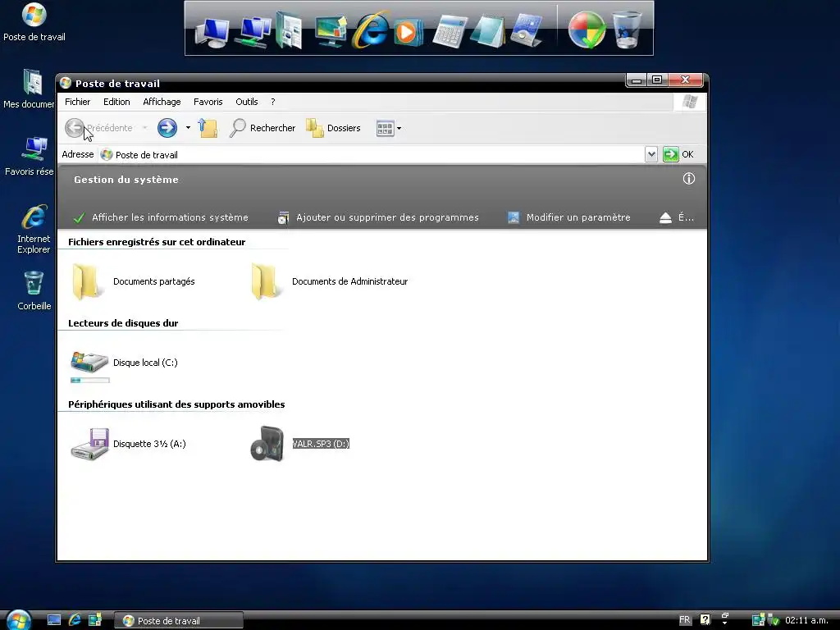This screenshot has width=840, height=630.
Task: Click Ajouter ou supprimer des programmes
Action: tap(378, 217)
